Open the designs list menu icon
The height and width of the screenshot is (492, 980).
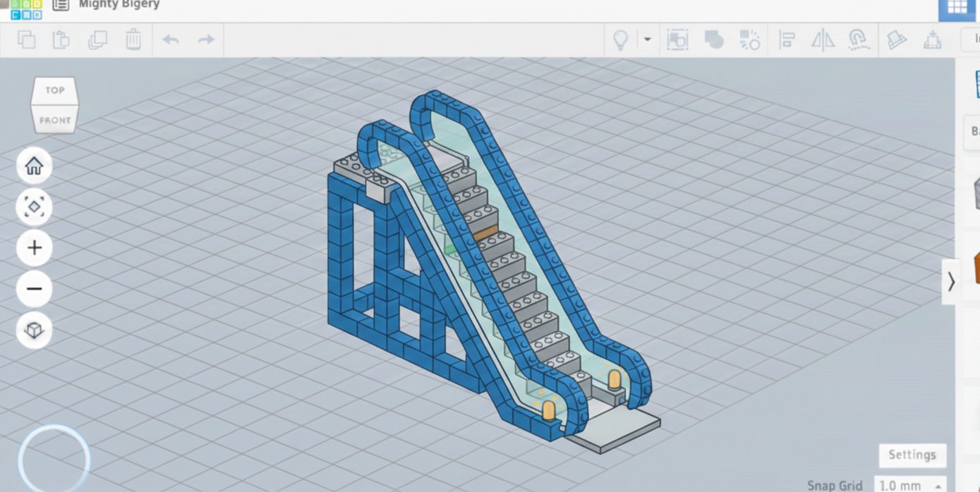click(61, 5)
